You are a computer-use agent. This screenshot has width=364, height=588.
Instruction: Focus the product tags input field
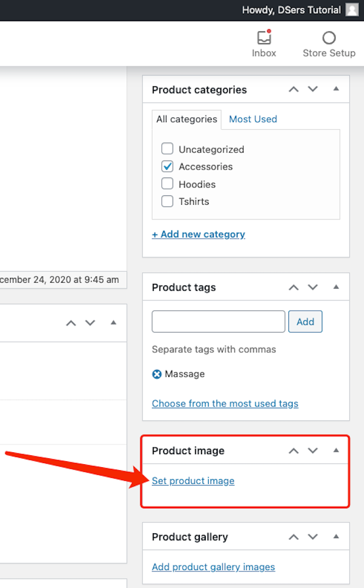tap(218, 321)
